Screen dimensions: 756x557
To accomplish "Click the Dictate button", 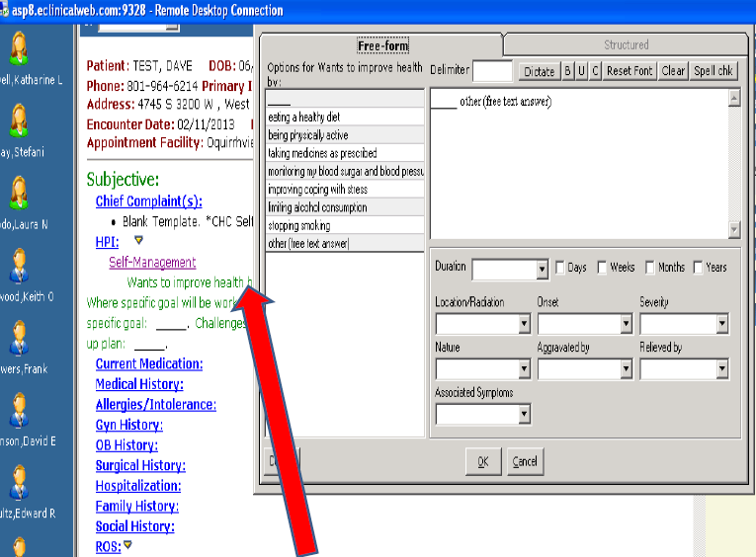I will (539, 71).
